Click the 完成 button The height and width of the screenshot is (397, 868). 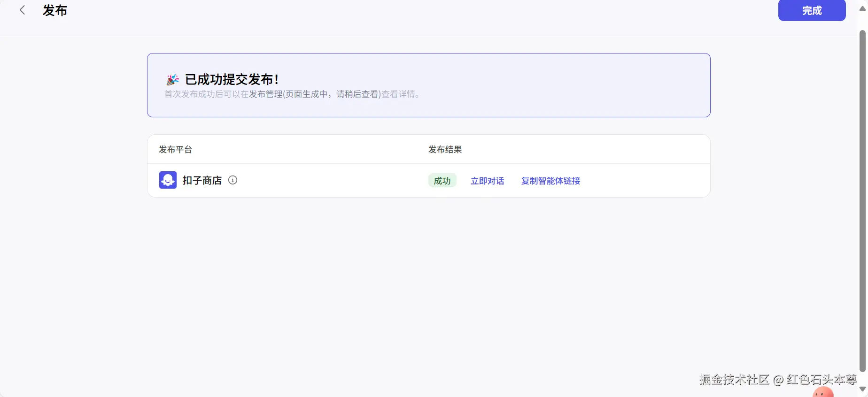812,10
